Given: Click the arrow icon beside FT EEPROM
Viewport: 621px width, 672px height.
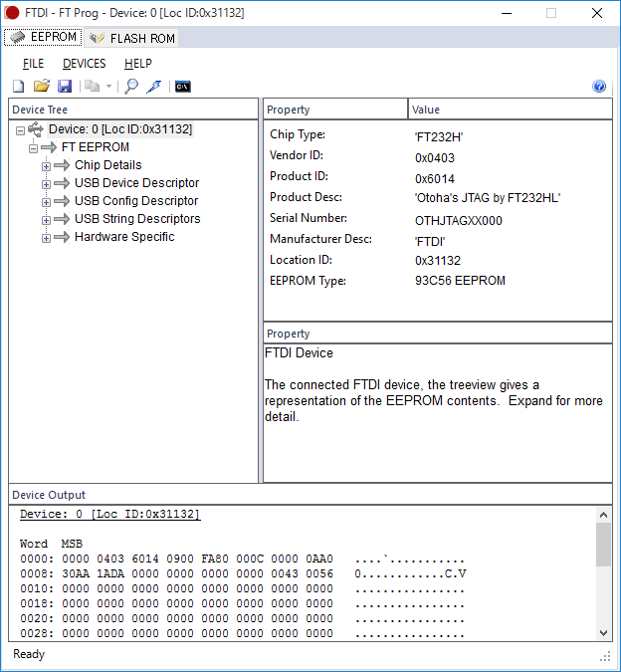Looking at the screenshot, I should (49, 147).
